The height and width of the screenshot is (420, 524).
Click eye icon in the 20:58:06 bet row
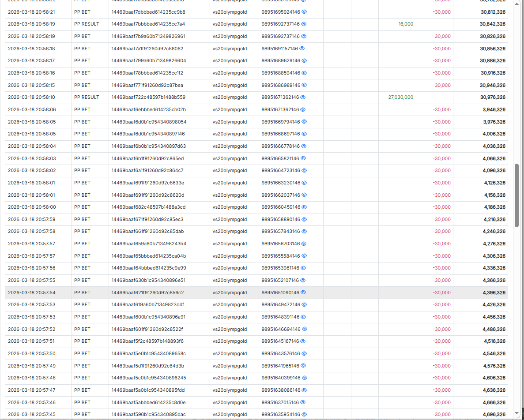pyautogui.click(x=303, y=109)
